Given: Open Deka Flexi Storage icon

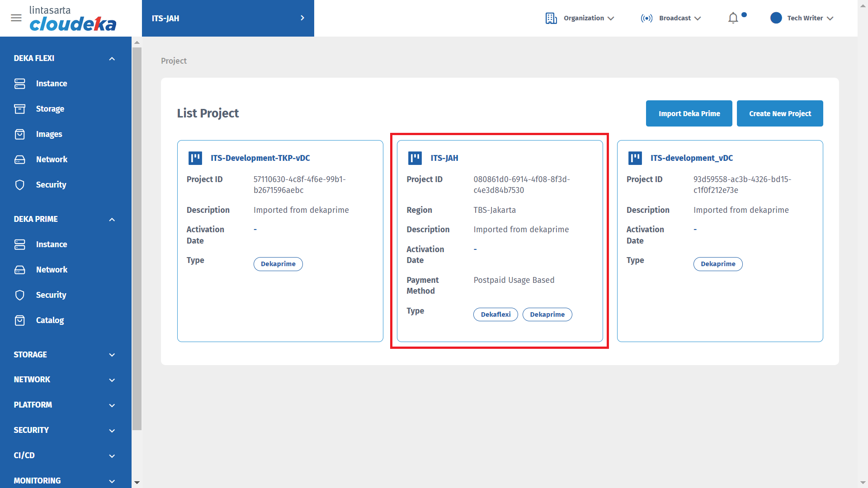Looking at the screenshot, I should [x=20, y=109].
